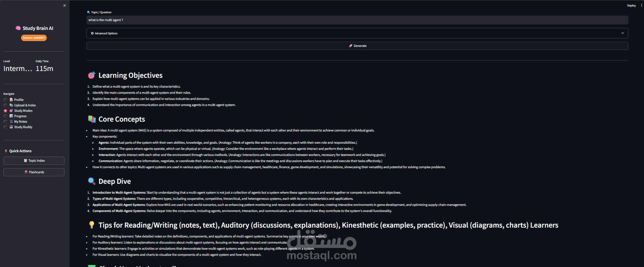This screenshot has width=644, height=267.
Task: Click the Advanced Options chevron arrow
Action: pyautogui.click(x=623, y=33)
